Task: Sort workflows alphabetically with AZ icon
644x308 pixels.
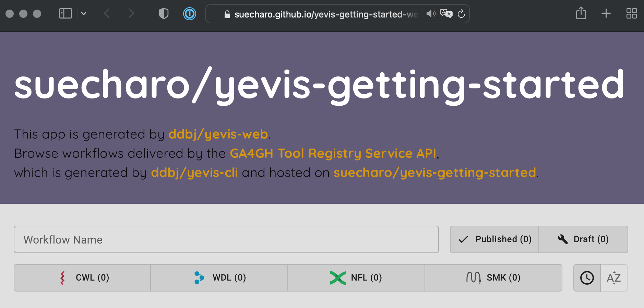Action: coord(614,278)
